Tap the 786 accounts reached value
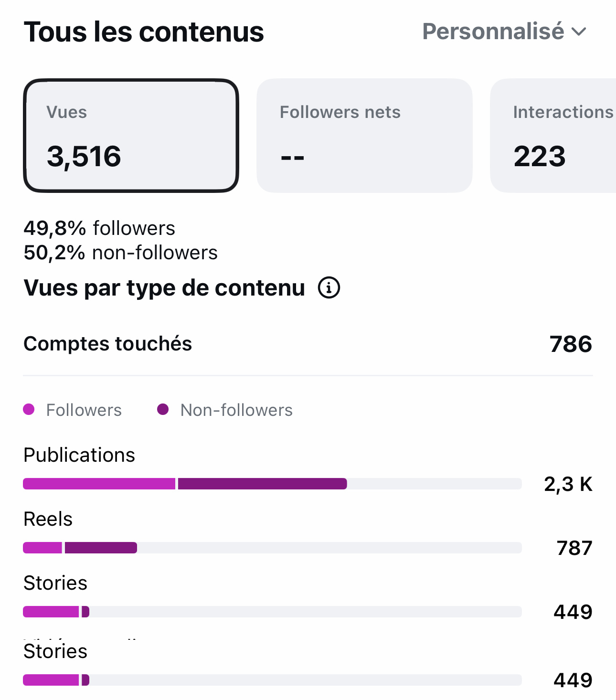Image resolution: width=616 pixels, height=700 pixels. click(x=571, y=344)
